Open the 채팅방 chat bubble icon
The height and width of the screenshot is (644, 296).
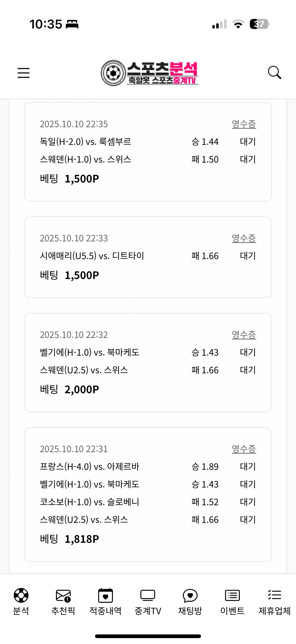pyautogui.click(x=190, y=596)
